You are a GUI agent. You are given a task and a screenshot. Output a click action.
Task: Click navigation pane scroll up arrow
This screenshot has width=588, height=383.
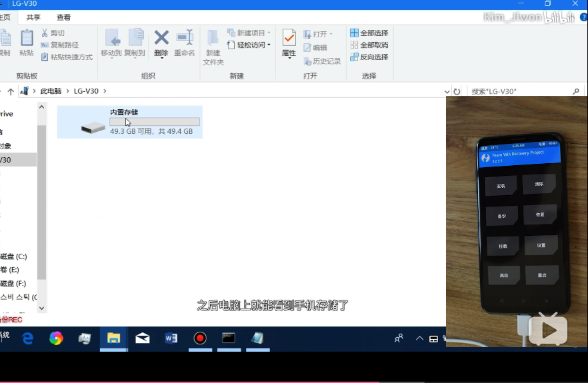pyautogui.click(x=41, y=107)
